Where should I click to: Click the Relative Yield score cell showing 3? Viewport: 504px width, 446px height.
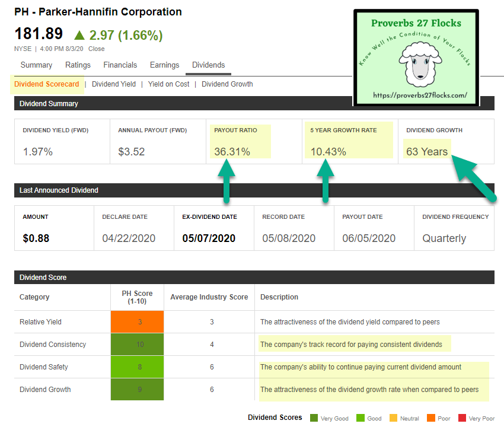(140, 322)
